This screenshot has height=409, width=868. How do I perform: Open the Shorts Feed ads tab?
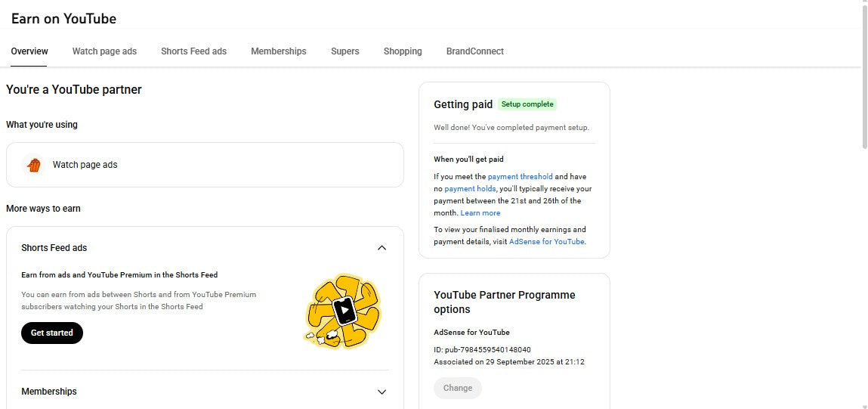coord(193,51)
